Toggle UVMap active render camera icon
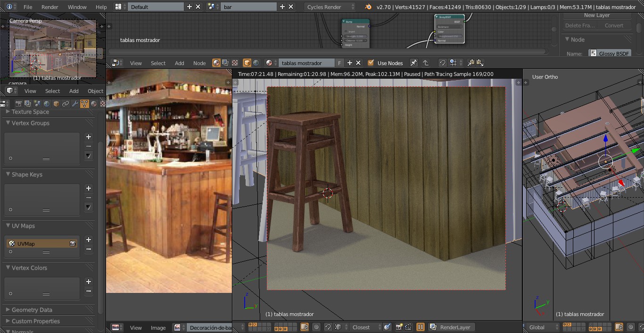The image size is (644, 333). (73, 243)
